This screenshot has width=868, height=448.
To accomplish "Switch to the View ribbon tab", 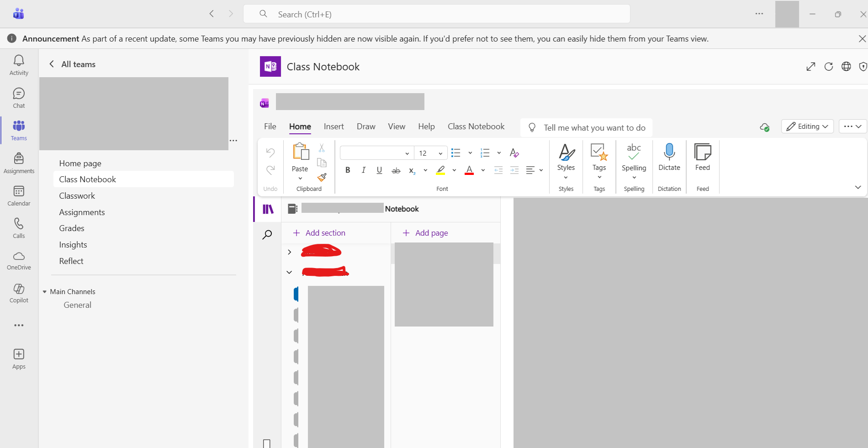I will click(x=397, y=126).
